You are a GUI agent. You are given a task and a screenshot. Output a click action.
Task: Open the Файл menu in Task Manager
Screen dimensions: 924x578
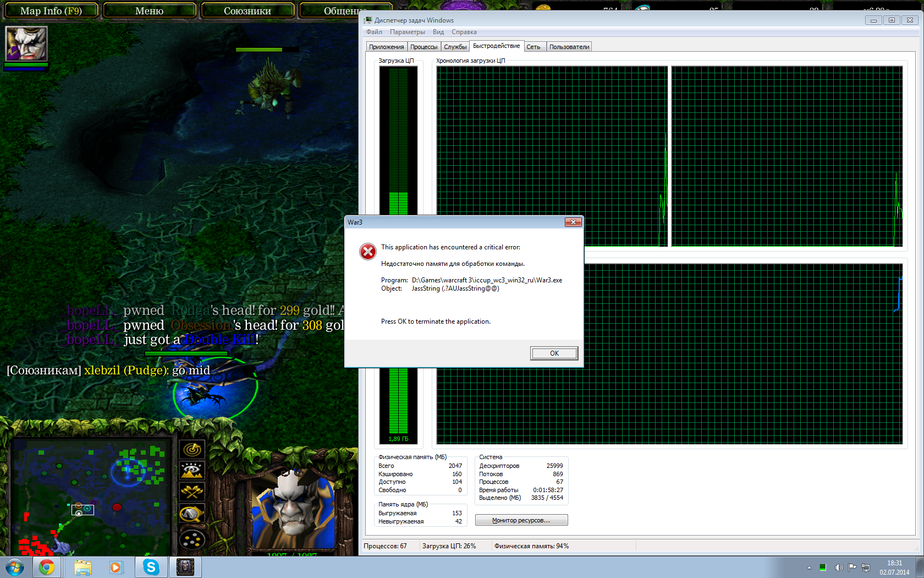coord(374,32)
